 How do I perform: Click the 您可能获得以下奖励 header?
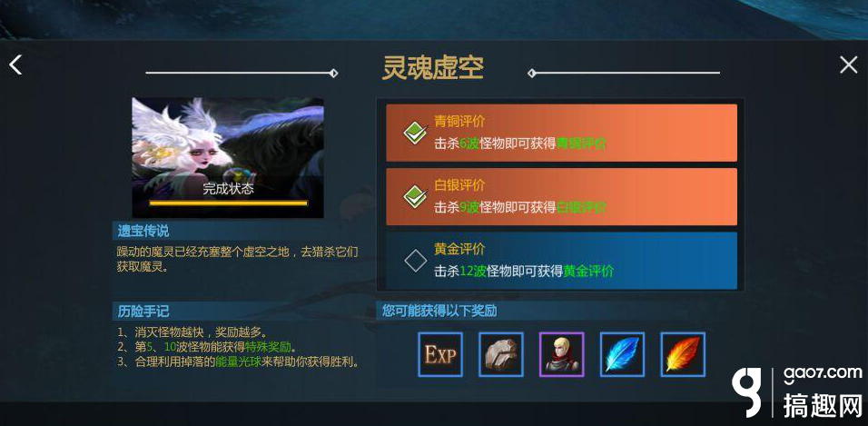coord(439,311)
